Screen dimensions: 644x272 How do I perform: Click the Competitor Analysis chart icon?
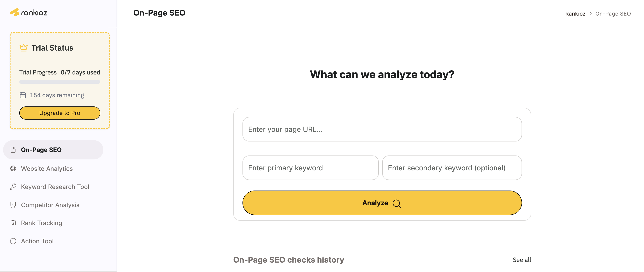13,205
